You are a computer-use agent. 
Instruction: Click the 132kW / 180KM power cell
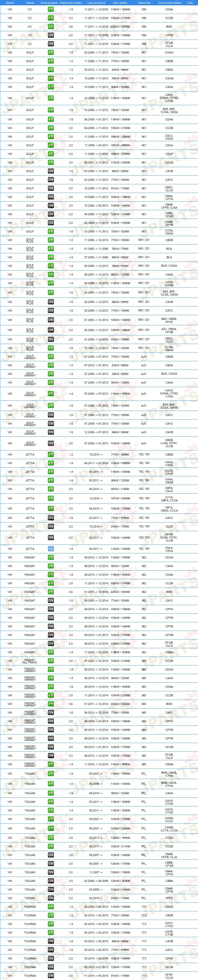pos(120,838)
